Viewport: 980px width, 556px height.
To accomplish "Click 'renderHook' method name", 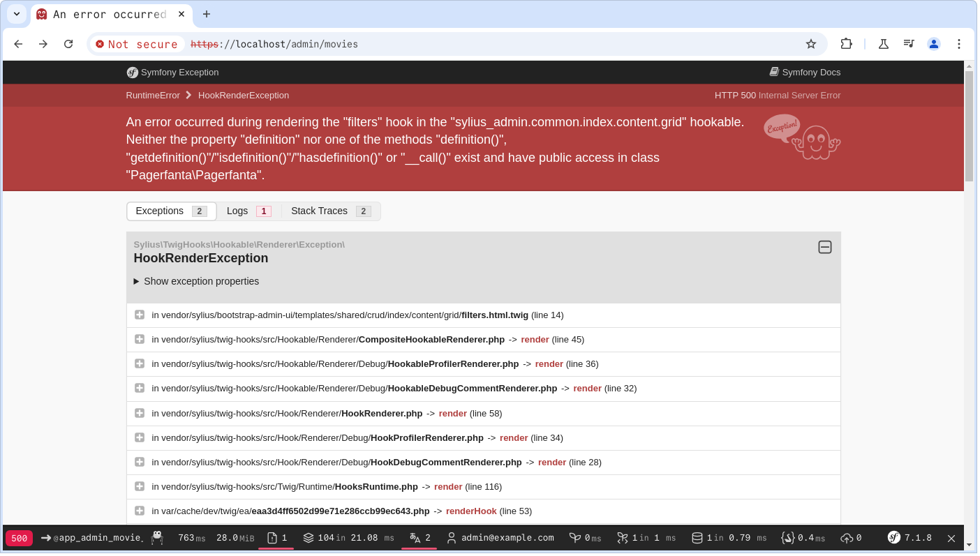I will coord(471,511).
